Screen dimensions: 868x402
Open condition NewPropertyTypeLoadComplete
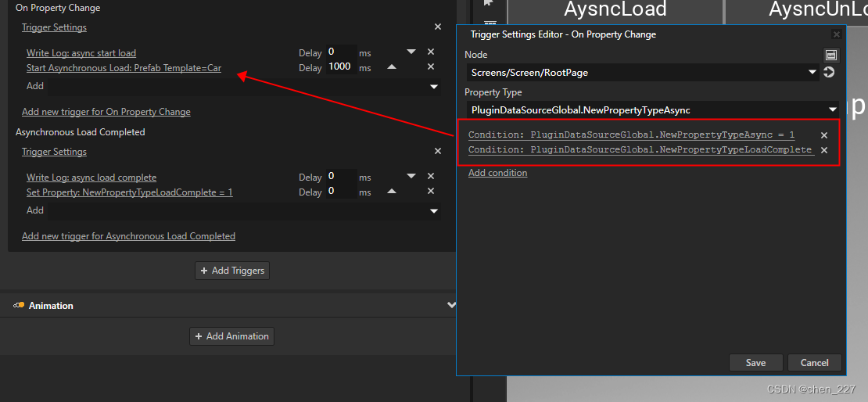[641, 150]
